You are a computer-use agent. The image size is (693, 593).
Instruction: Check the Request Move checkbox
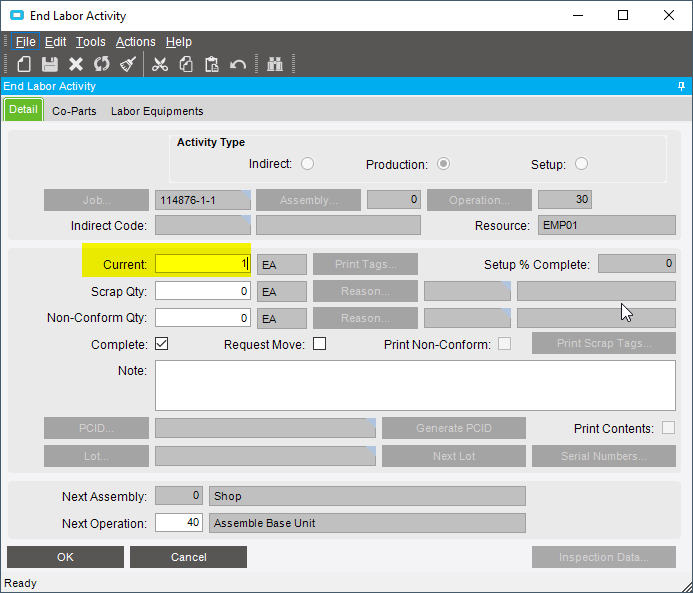pyautogui.click(x=319, y=344)
